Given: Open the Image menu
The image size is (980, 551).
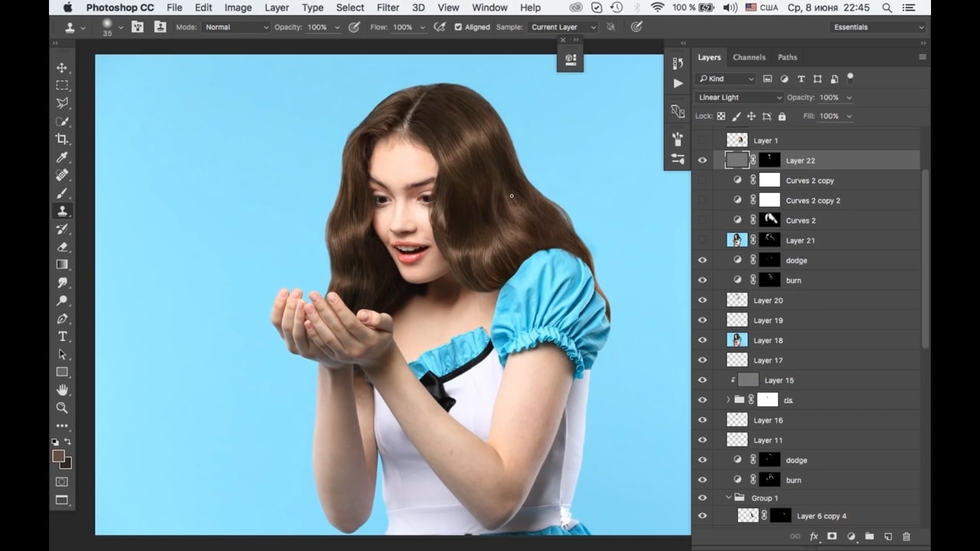Looking at the screenshot, I should (238, 8).
